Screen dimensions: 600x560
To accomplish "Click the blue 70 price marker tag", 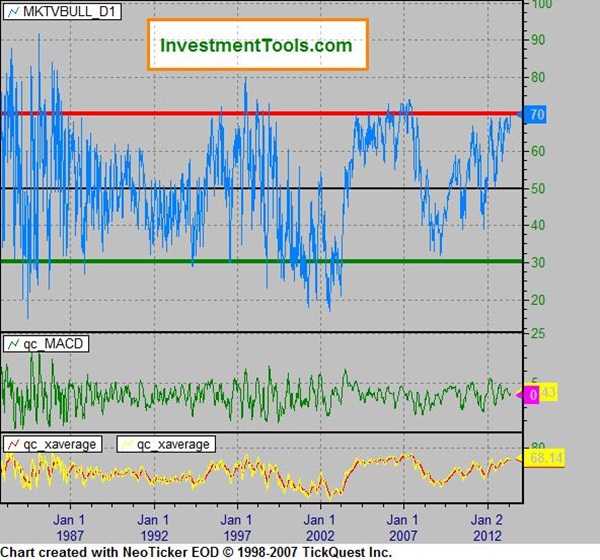I will click(x=535, y=115).
